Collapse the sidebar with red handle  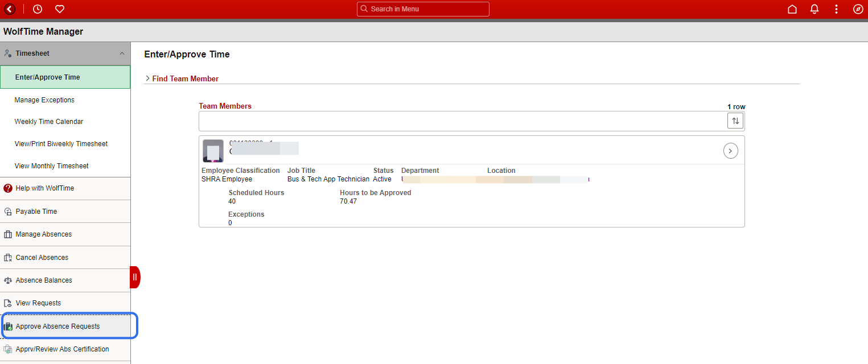[x=135, y=277]
